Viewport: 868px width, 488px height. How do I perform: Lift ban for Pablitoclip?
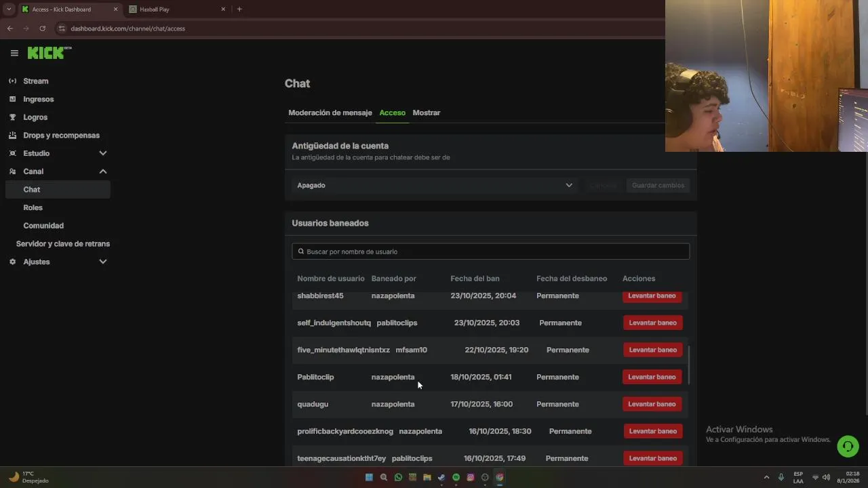pyautogui.click(x=652, y=377)
